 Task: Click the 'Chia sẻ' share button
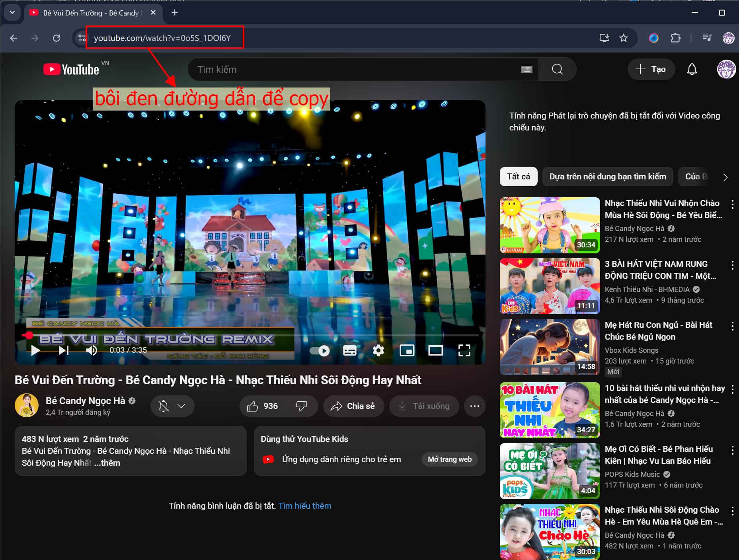point(353,406)
